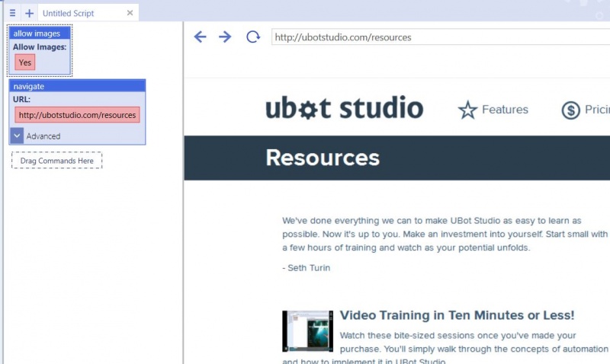This screenshot has width=610, height=364.
Task: Click the Allow Images: label
Action: (40, 47)
